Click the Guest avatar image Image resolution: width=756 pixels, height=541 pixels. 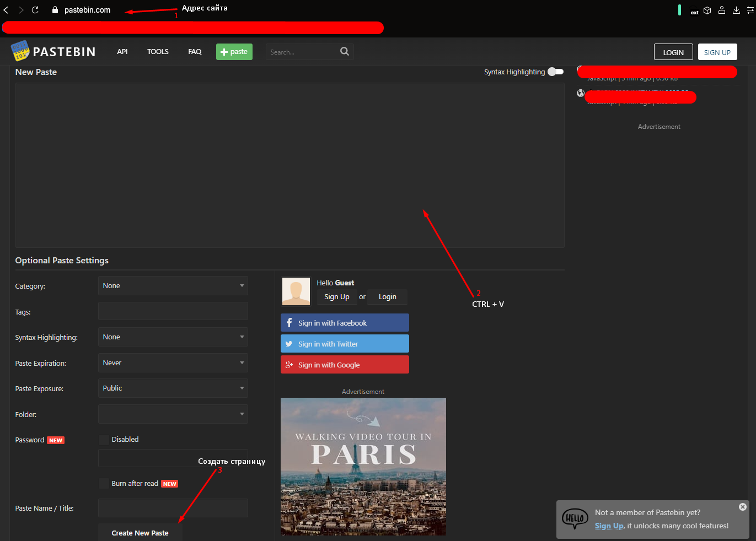pos(296,291)
